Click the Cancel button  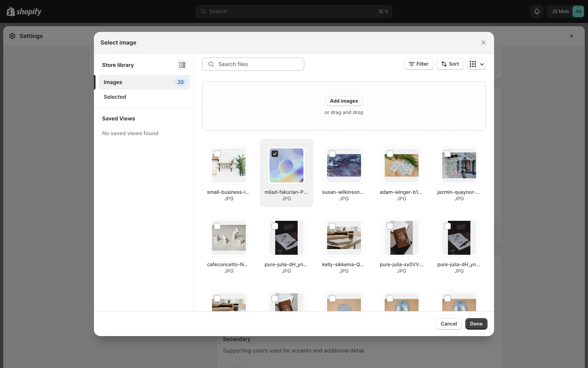pos(448,324)
